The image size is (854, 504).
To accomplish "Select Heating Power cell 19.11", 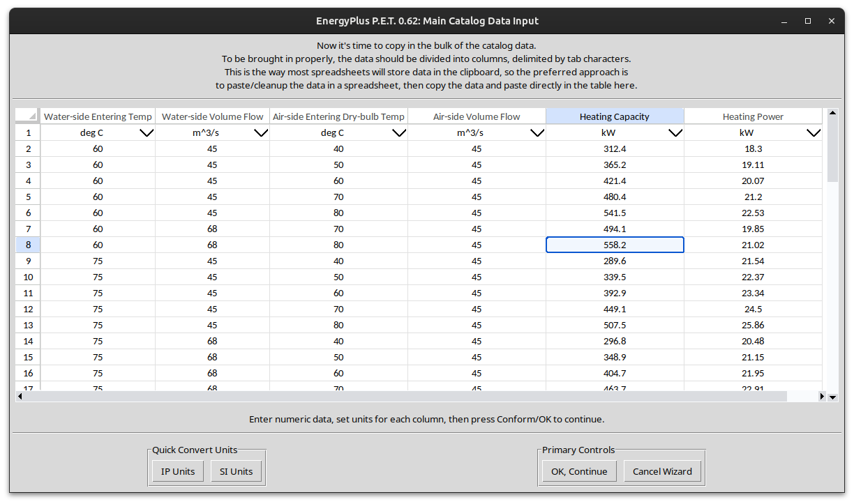I will [753, 165].
